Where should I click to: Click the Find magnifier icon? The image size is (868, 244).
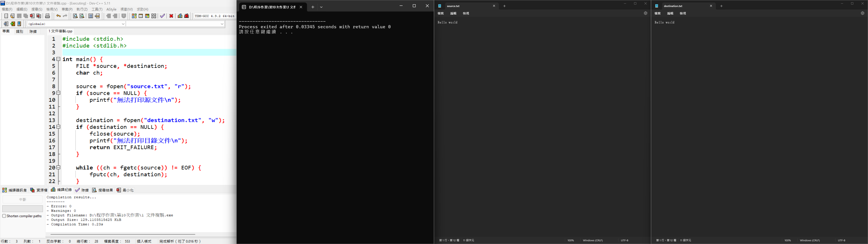(x=75, y=16)
